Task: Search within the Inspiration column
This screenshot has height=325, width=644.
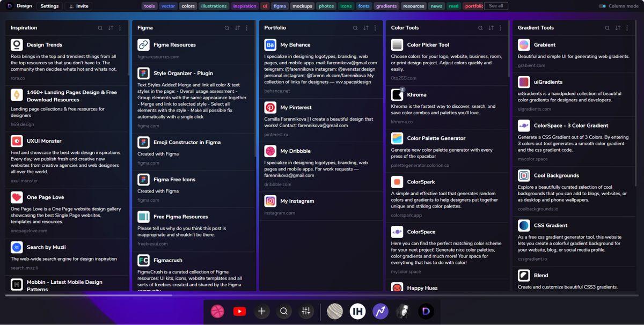Action: coord(100,28)
